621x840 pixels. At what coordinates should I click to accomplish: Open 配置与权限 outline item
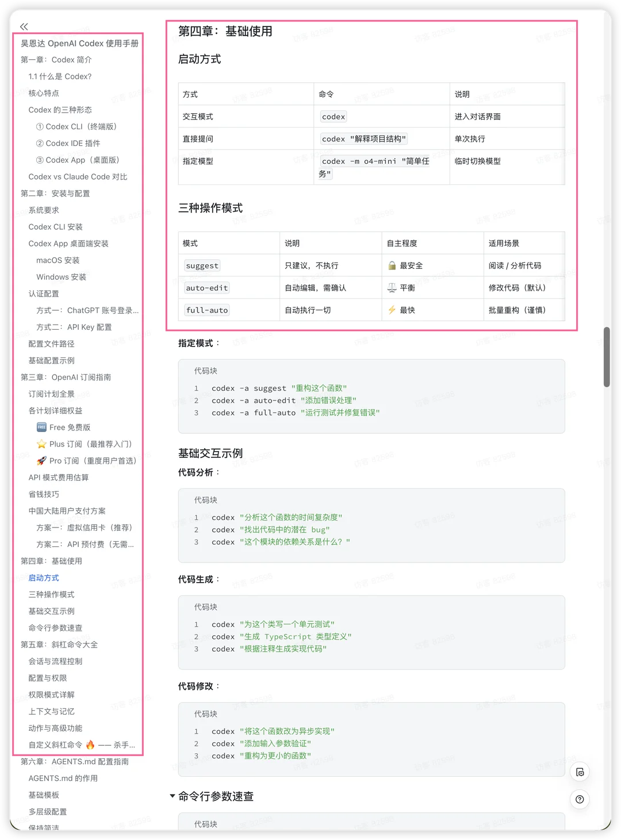[x=48, y=678]
